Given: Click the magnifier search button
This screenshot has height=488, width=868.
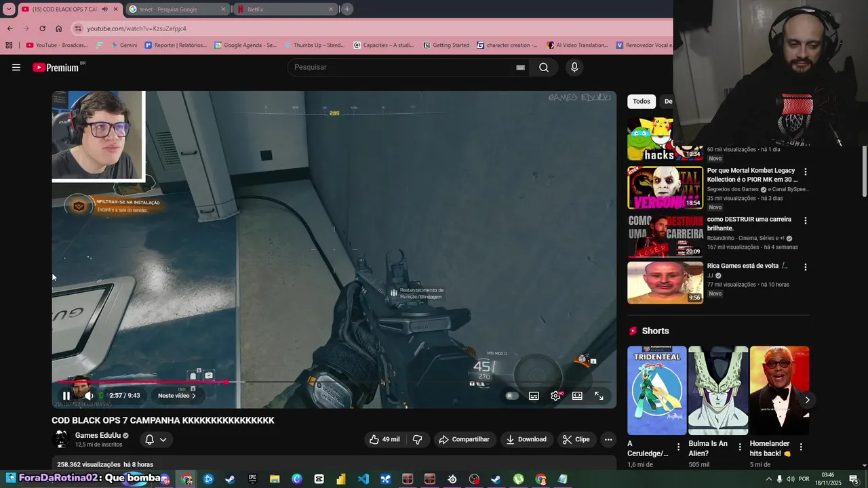Looking at the screenshot, I should pos(544,67).
